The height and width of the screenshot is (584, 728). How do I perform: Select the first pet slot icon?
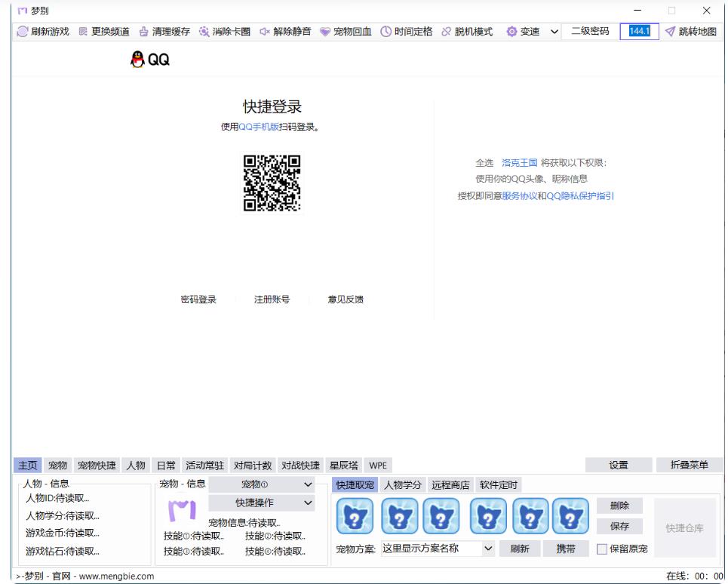pos(355,516)
